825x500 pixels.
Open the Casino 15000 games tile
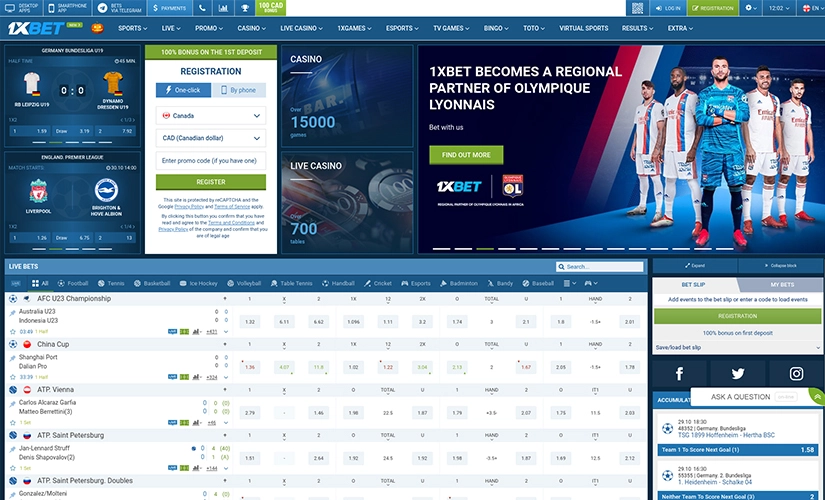347,96
